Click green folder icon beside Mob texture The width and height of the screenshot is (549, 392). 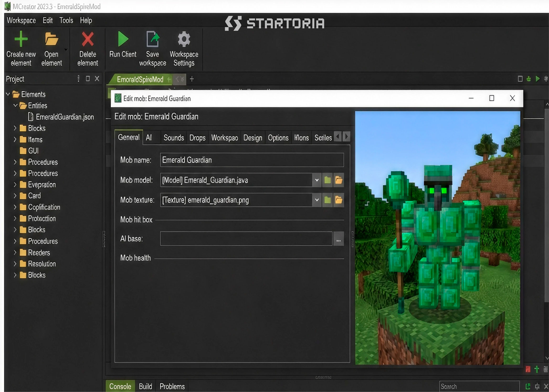click(x=327, y=200)
